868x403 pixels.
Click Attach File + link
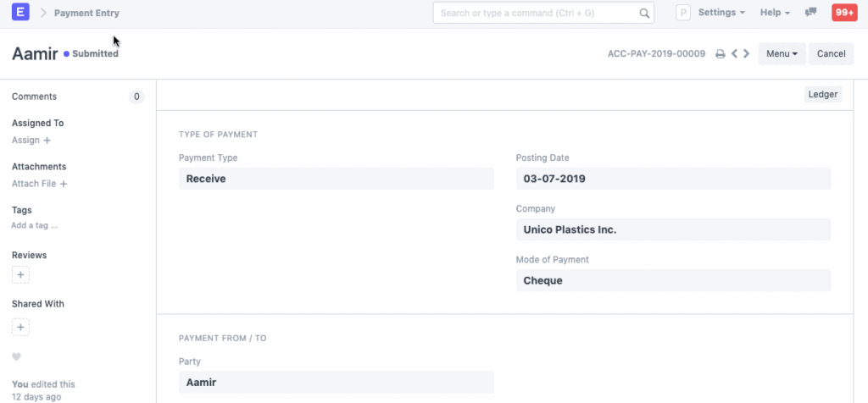coord(40,184)
